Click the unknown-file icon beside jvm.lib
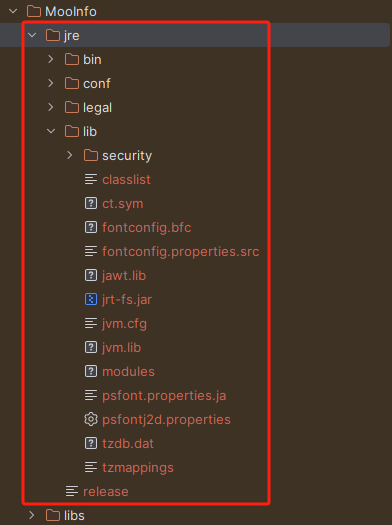392x525 pixels. coord(91,347)
